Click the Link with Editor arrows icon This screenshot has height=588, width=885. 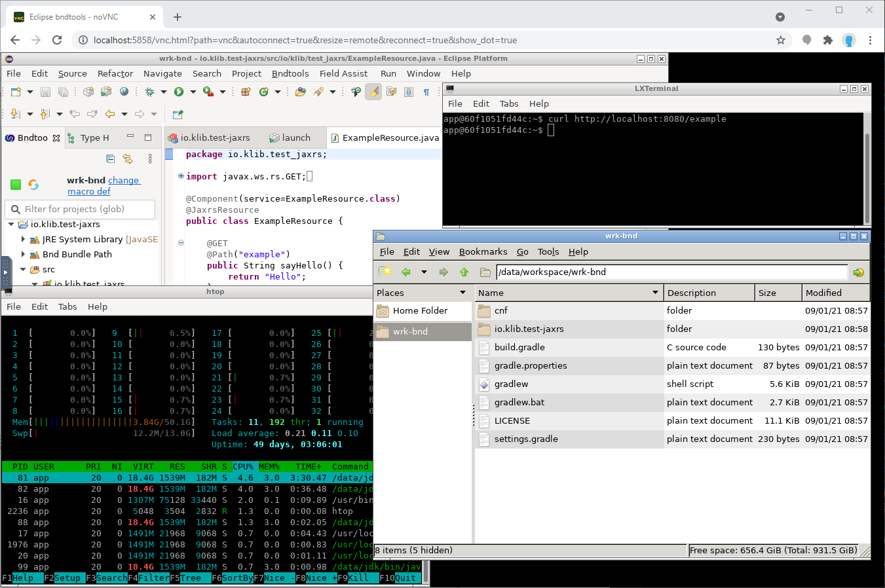pos(128,158)
